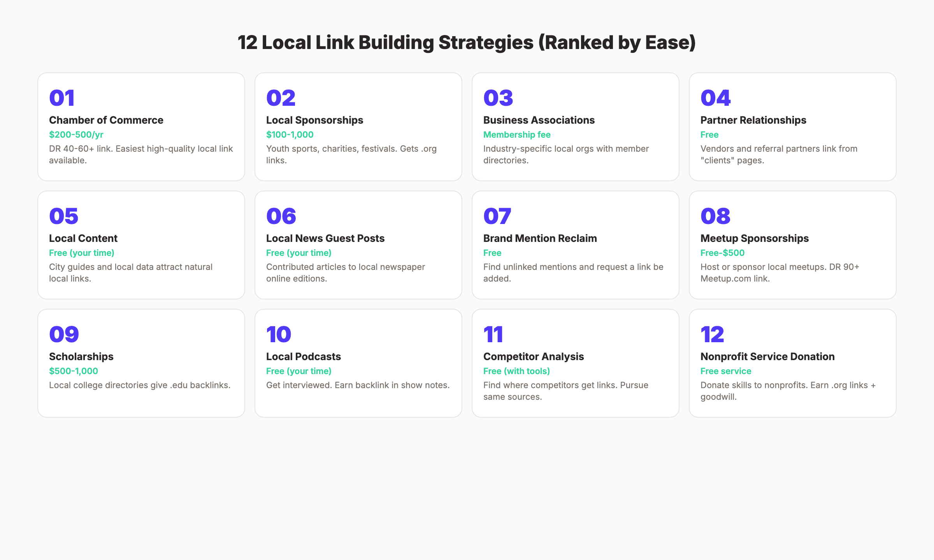Open the Meetup Sponsorships card
The height and width of the screenshot is (560, 934).
coord(792,245)
